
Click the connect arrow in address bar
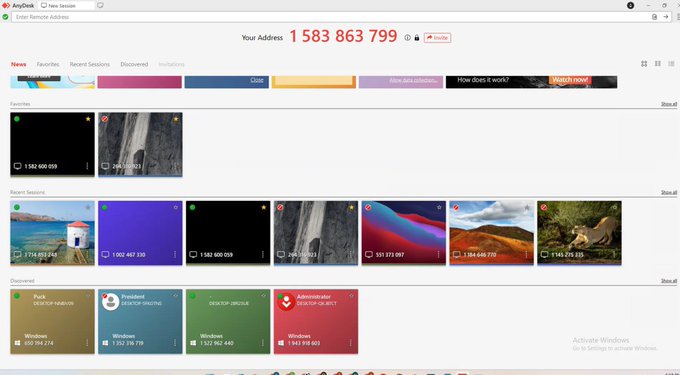click(666, 17)
